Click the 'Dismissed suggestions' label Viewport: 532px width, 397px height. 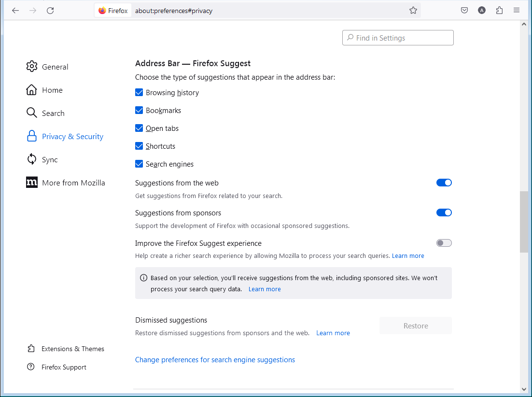(171, 320)
